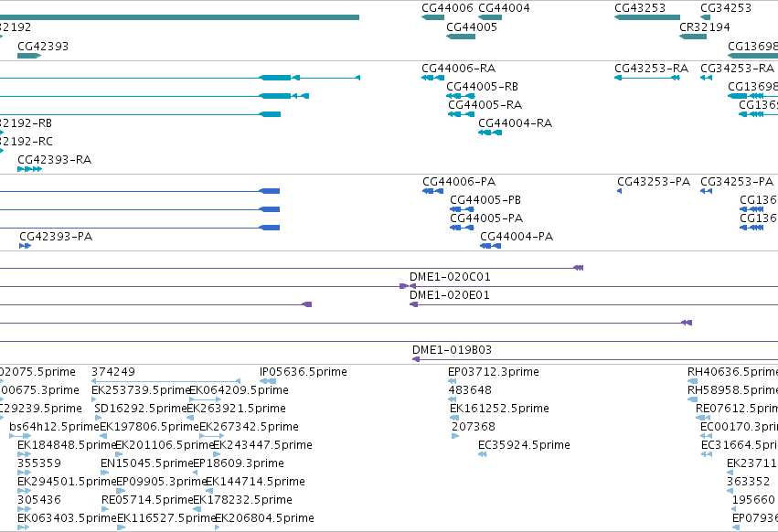Click EST label 363352
The width and height of the screenshot is (778, 532).
pos(748,483)
